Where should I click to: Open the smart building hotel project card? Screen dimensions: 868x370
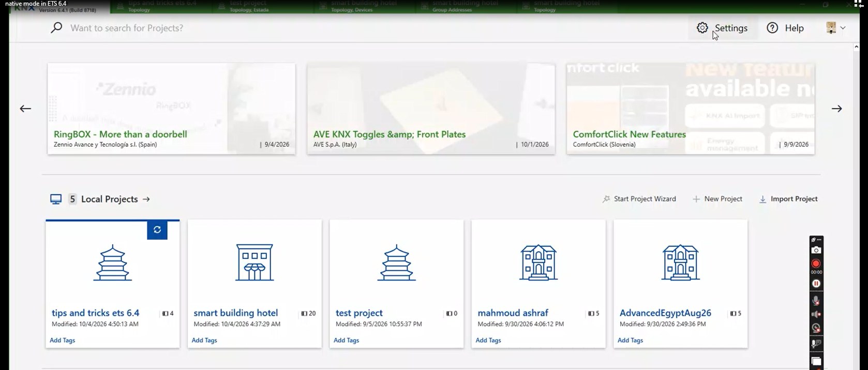click(255, 284)
